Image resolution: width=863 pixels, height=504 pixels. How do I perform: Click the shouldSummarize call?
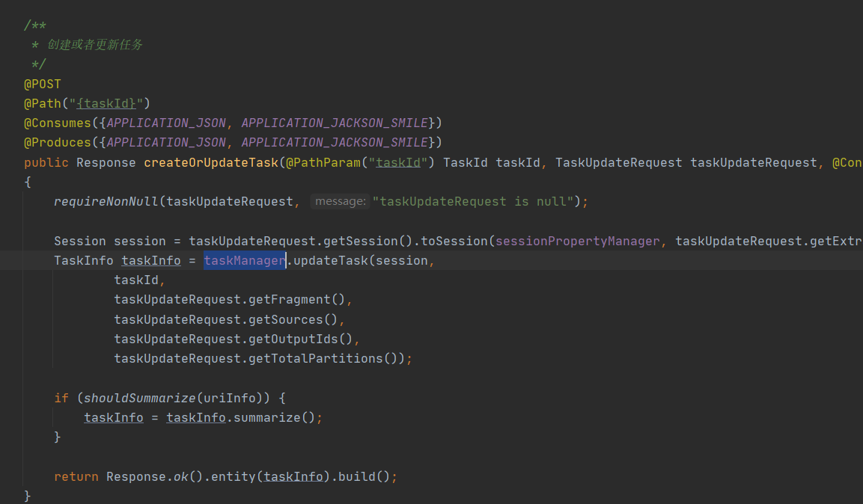[140, 398]
